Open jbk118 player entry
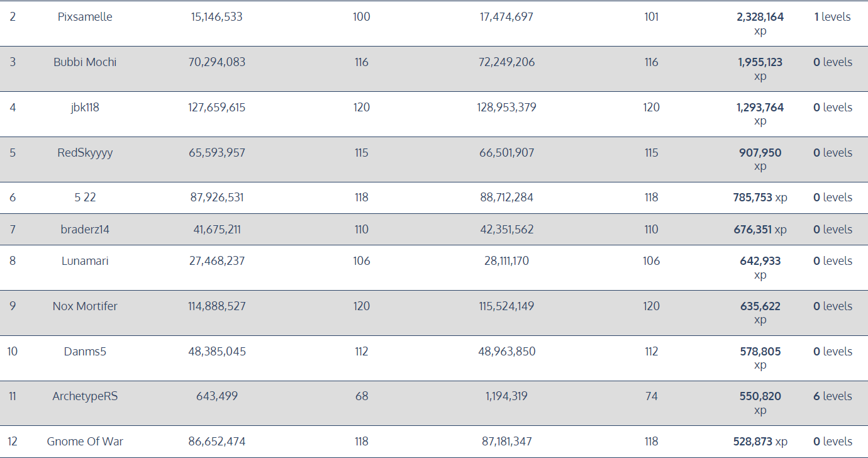 85,108
